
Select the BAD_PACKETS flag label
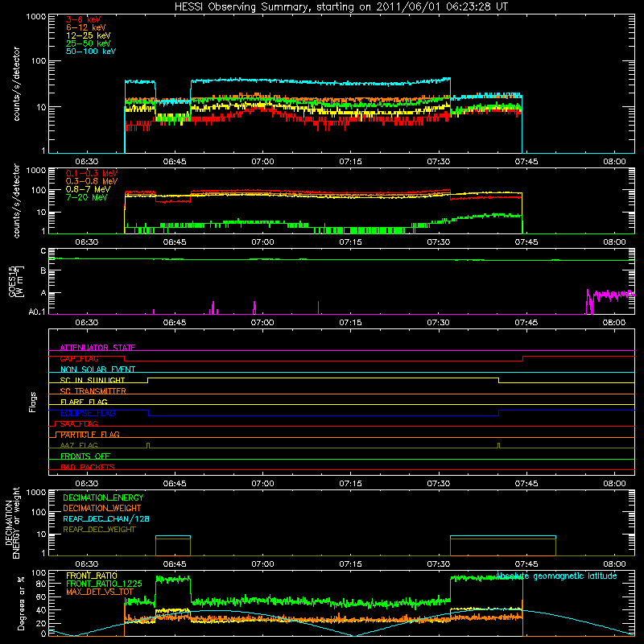88,467
